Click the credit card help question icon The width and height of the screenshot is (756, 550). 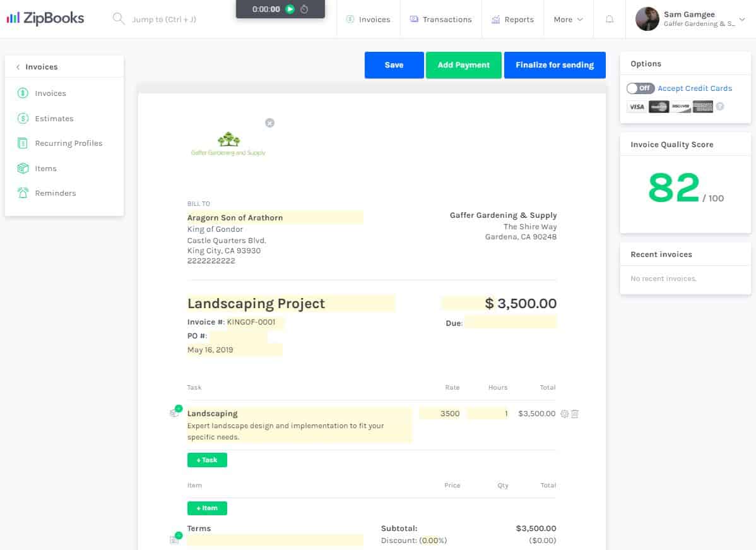click(x=720, y=107)
